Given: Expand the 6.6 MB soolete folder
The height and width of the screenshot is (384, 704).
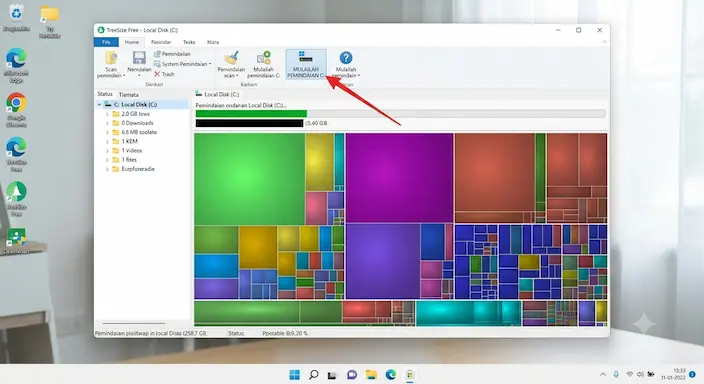Looking at the screenshot, I should click(107, 132).
